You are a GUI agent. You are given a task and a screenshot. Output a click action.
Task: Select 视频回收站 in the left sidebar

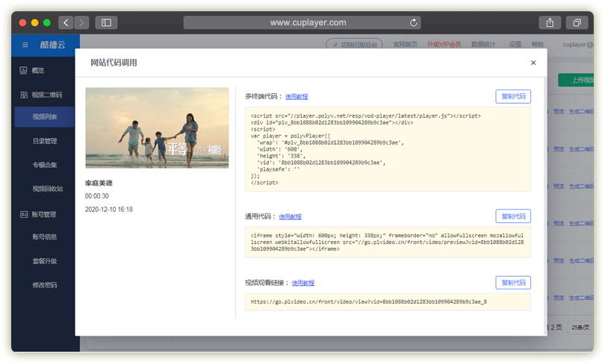tap(48, 189)
